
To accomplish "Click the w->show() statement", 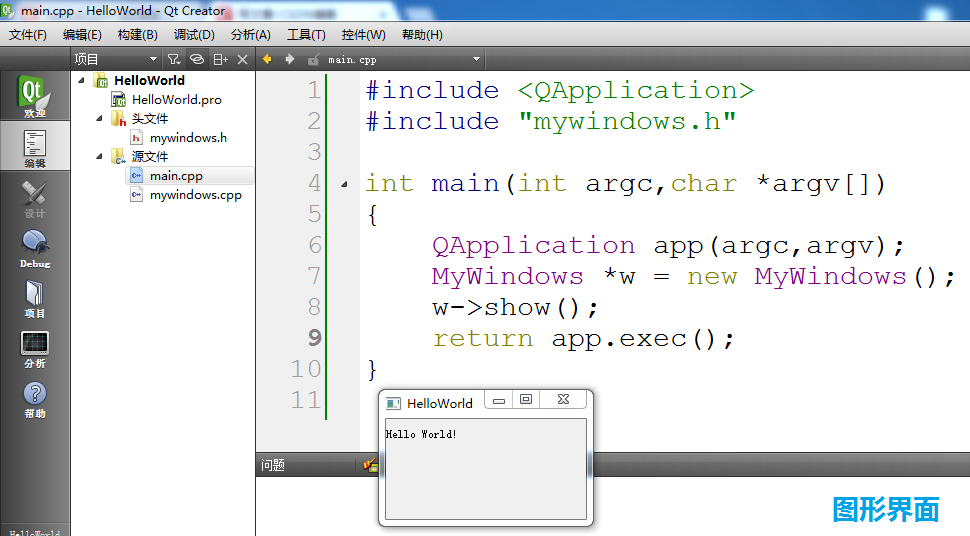I will point(515,308).
